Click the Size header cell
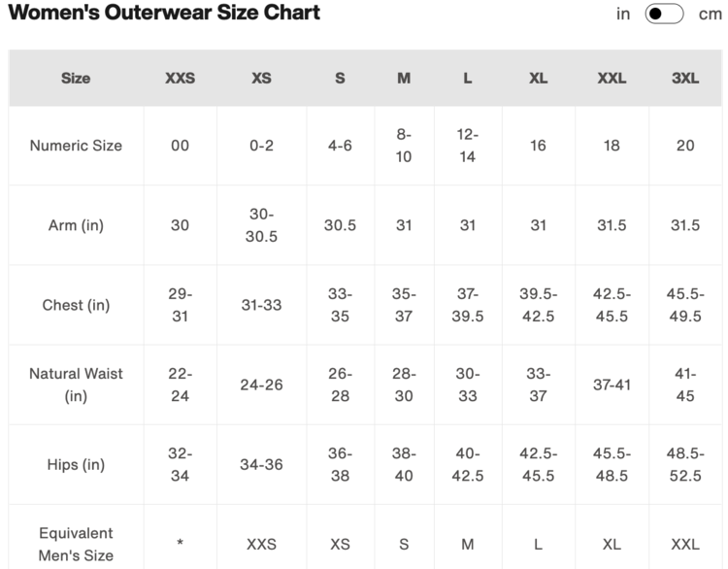728x569 pixels. point(76,79)
